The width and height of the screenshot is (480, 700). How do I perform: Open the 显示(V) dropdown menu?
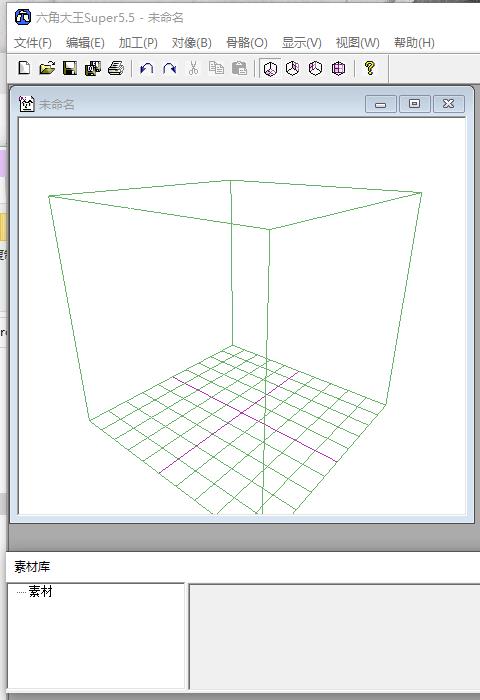coord(301,43)
